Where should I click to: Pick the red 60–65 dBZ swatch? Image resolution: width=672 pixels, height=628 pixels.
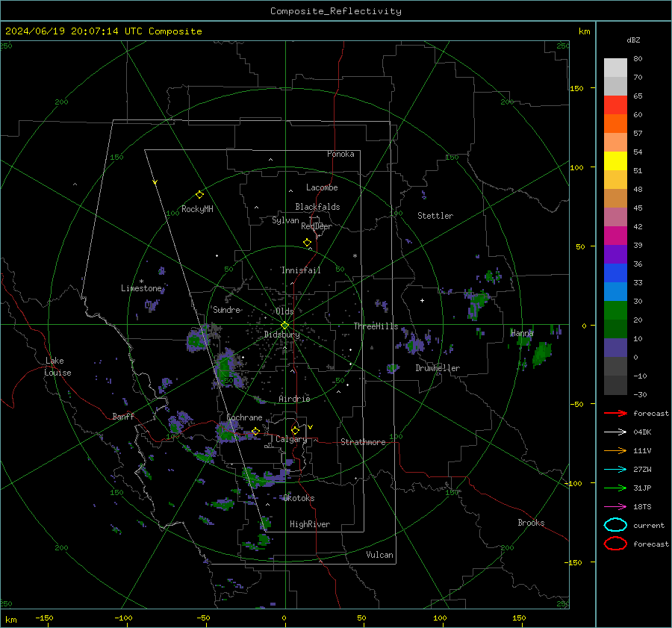tap(615, 105)
